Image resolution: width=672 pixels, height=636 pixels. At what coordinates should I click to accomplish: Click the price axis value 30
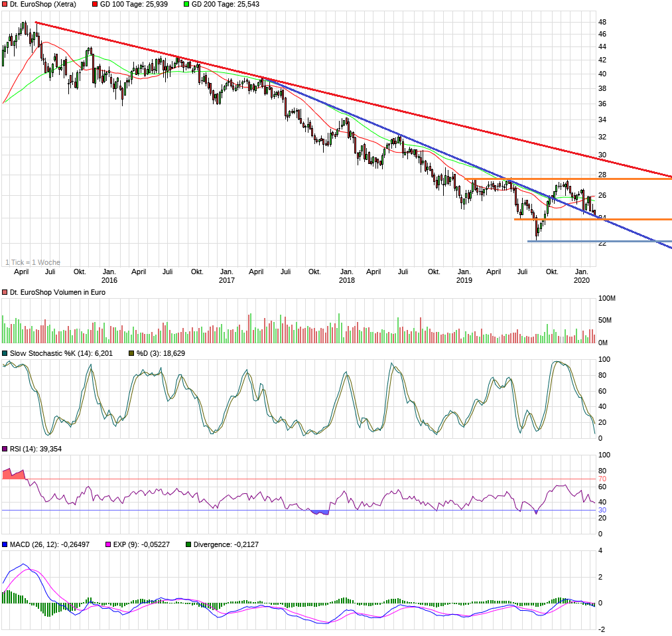(x=602, y=155)
